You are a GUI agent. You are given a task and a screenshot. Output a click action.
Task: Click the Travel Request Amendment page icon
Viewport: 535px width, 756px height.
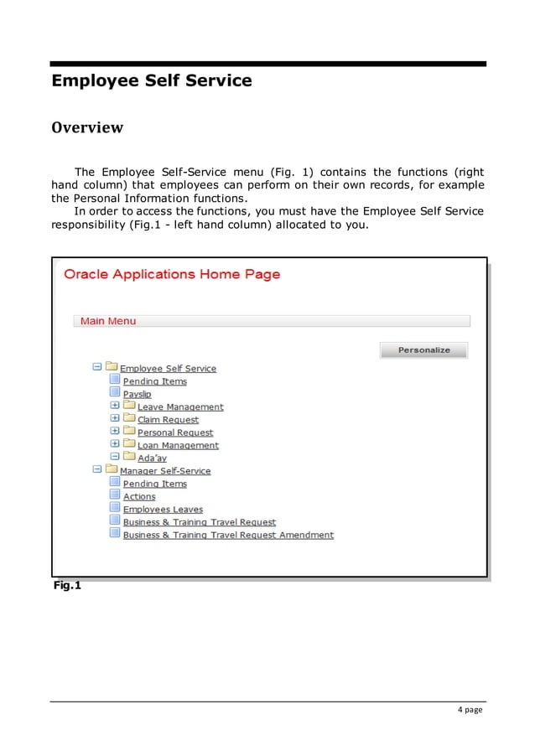pos(115,532)
